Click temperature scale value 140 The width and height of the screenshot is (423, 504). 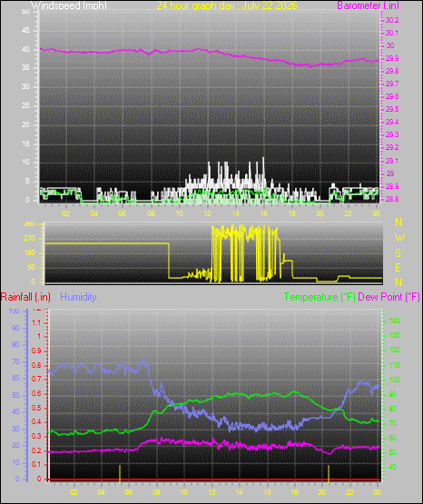coord(395,321)
